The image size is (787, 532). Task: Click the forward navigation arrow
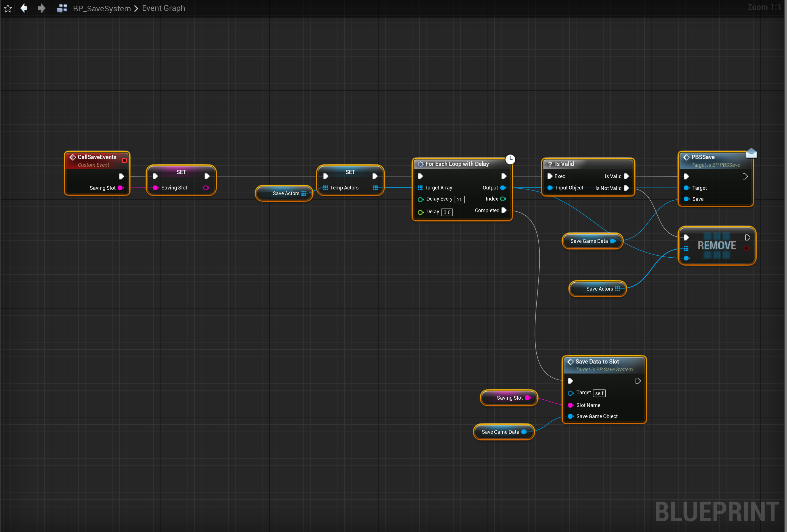(x=41, y=8)
